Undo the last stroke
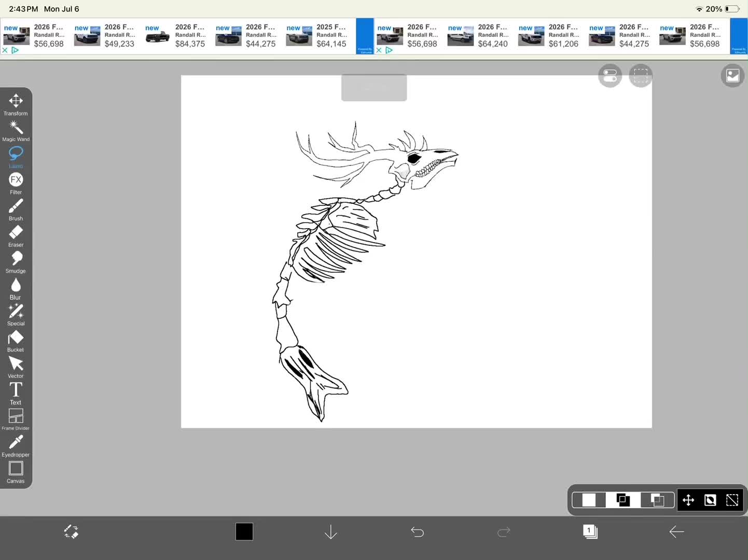This screenshot has width=748, height=560. click(417, 532)
